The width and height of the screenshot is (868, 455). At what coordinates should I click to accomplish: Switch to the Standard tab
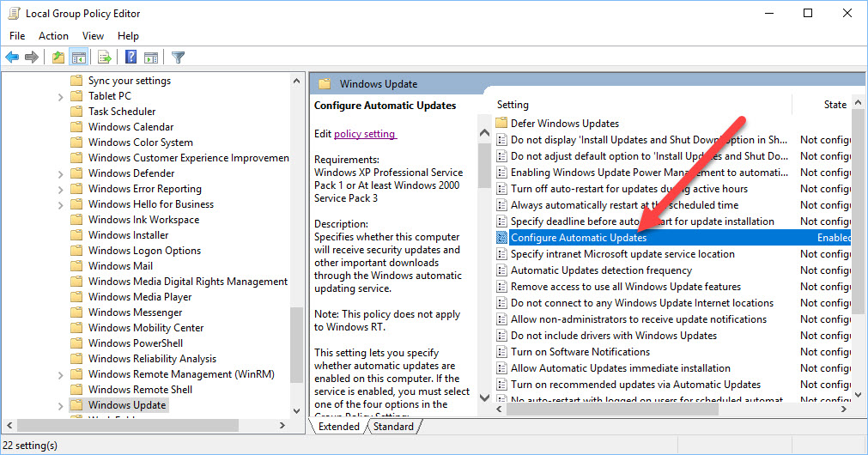pyautogui.click(x=393, y=427)
